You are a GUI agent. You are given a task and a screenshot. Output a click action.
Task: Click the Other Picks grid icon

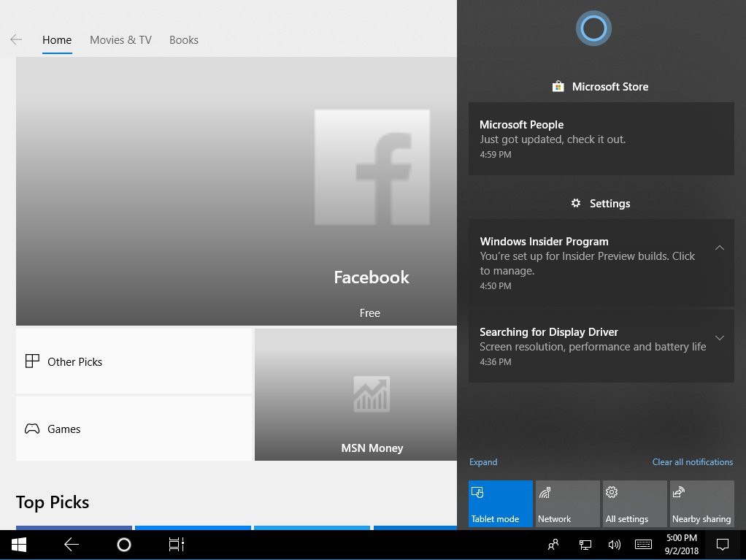click(32, 361)
